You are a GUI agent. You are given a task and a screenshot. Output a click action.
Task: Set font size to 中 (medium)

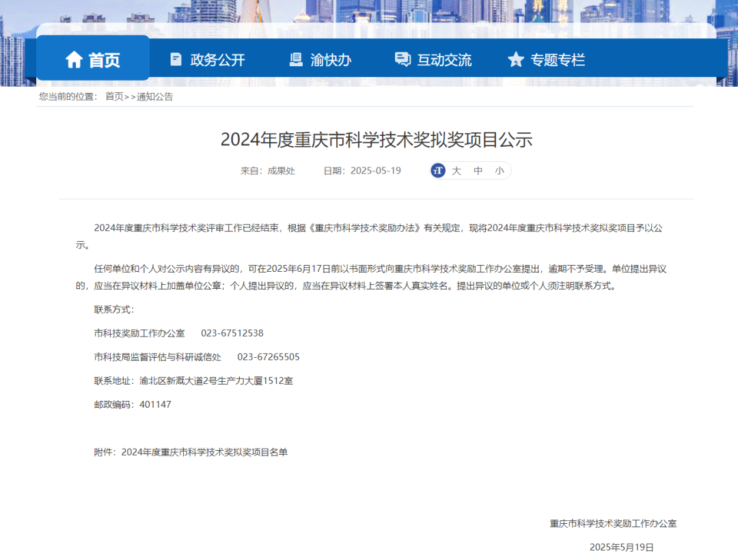coord(478,171)
